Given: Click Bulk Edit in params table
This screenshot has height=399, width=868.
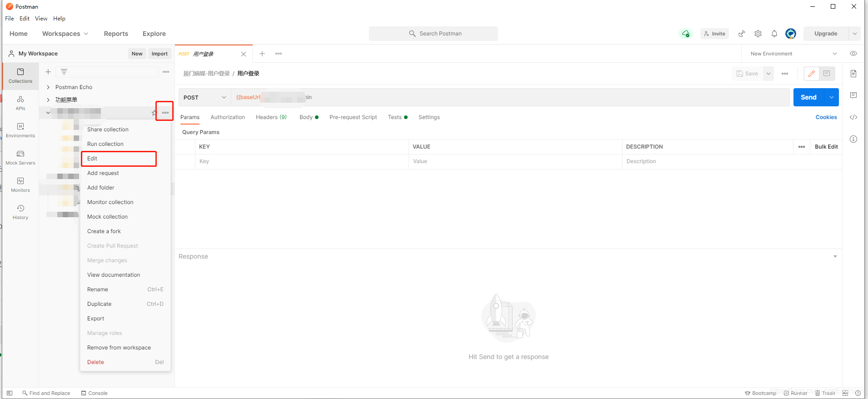Looking at the screenshot, I should (x=826, y=147).
